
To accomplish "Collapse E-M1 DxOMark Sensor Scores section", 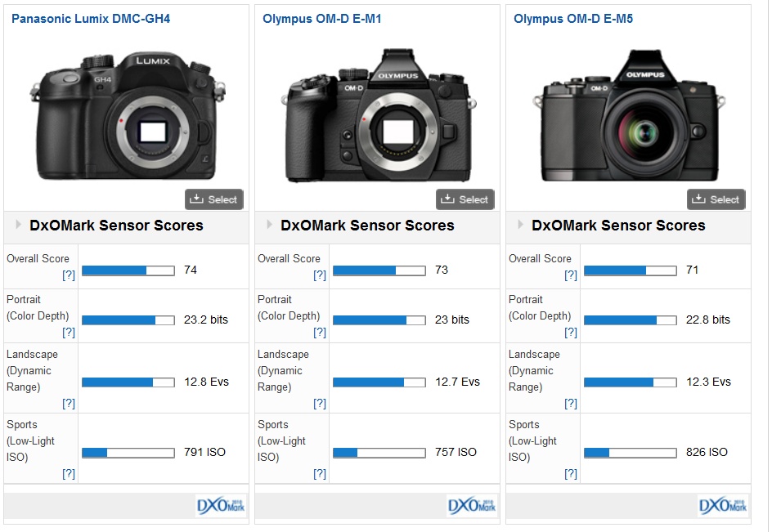I will pos(269,225).
